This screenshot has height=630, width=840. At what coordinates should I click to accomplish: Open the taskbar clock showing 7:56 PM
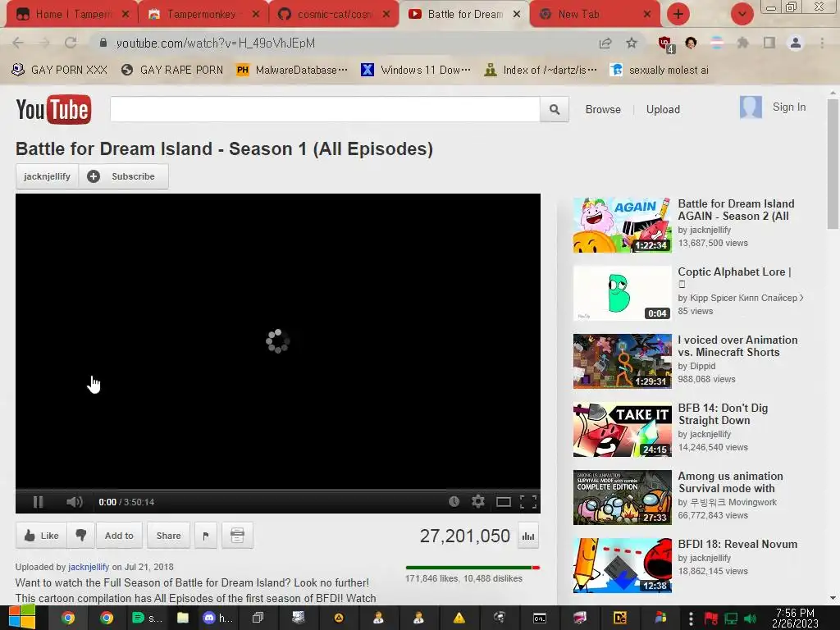tap(795, 618)
